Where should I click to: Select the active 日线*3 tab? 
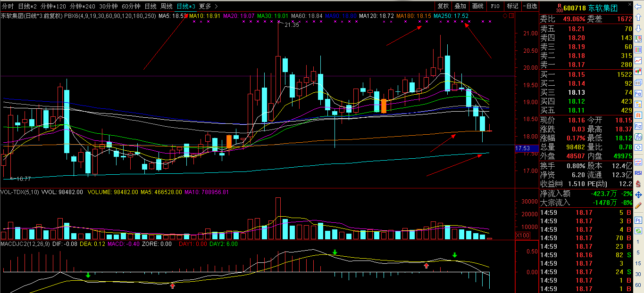[x=185, y=6]
